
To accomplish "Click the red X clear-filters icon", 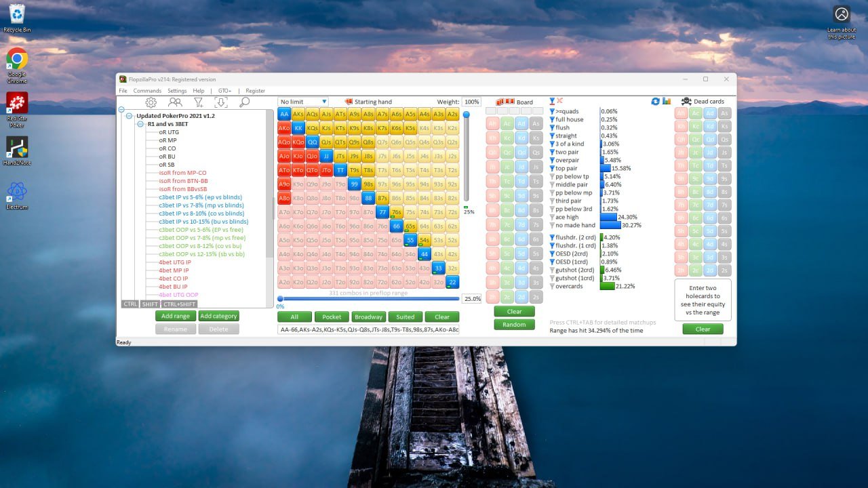I will pyautogui.click(x=560, y=101).
